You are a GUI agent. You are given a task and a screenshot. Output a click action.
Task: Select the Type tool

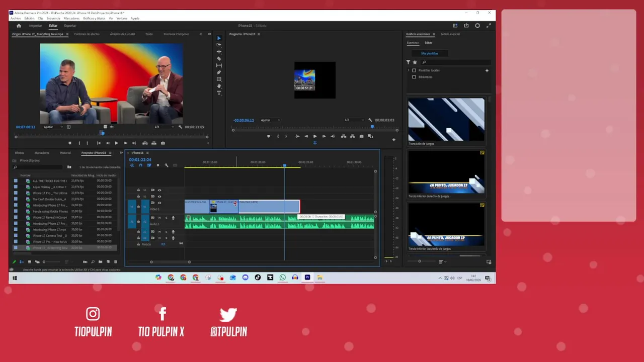(219, 93)
